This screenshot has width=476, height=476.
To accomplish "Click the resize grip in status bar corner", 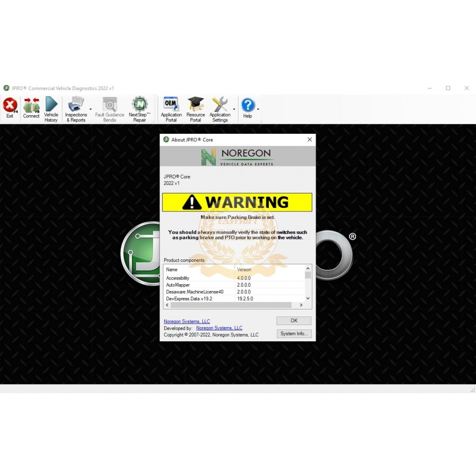I will coord(473,390).
